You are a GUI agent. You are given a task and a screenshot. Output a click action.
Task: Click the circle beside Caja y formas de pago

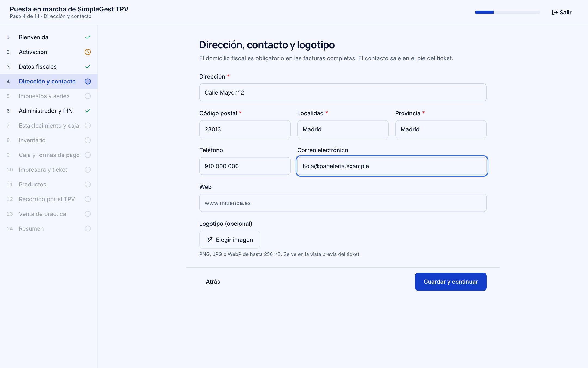pos(88,155)
